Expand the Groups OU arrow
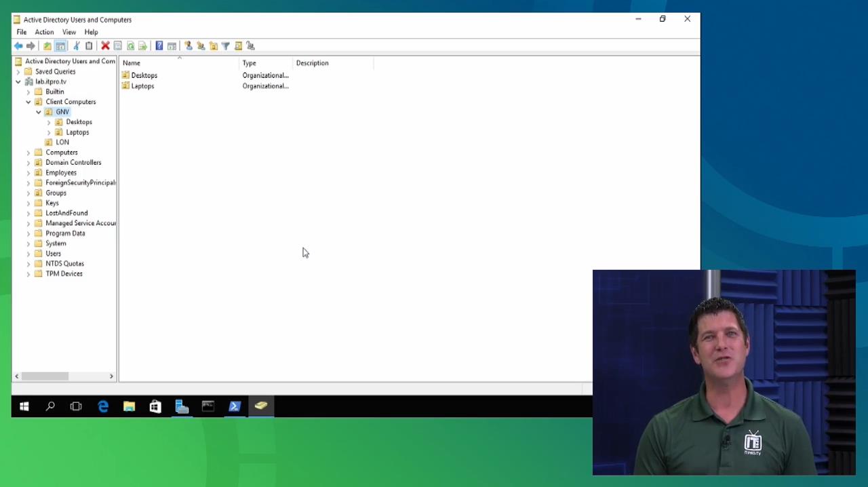 (x=28, y=193)
